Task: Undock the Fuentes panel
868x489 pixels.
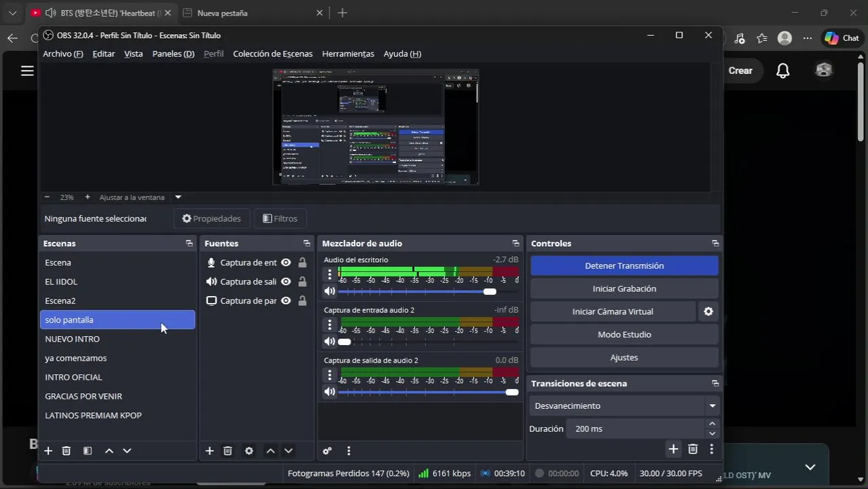Action: click(306, 243)
